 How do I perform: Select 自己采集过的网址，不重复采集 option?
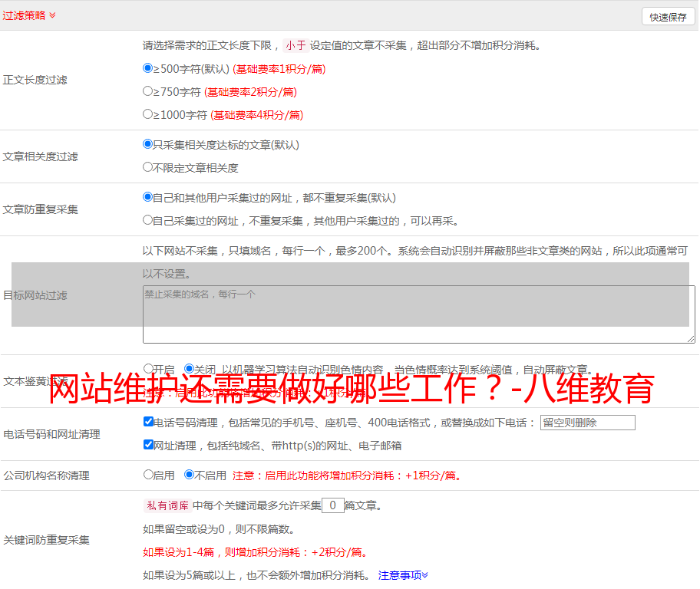point(148,220)
